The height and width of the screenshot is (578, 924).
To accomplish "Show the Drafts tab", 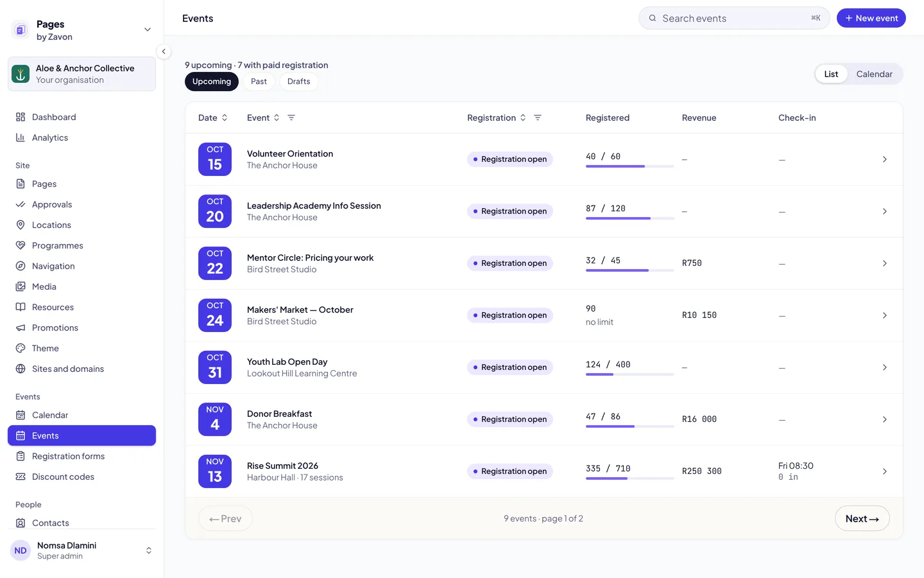I will coord(299,82).
